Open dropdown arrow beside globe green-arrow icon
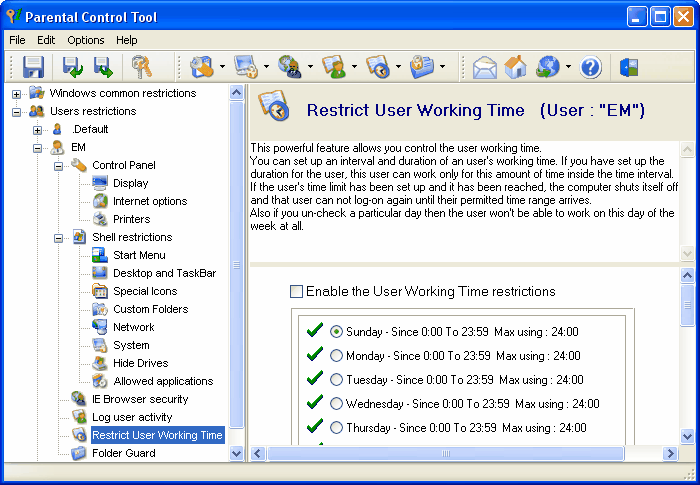This screenshot has height=485, width=700. click(x=568, y=67)
